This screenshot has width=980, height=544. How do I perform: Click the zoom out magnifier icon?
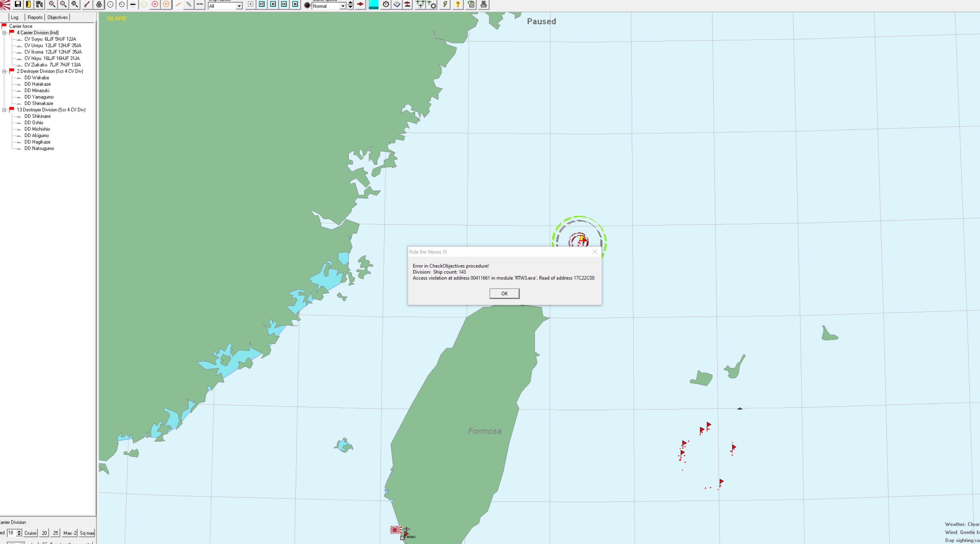63,4
